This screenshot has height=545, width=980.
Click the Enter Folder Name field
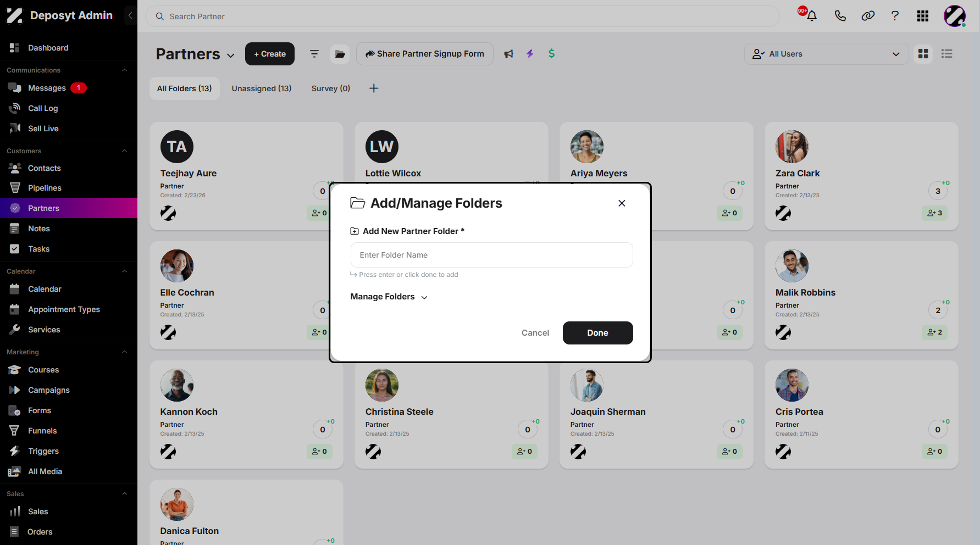pyautogui.click(x=492, y=255)
